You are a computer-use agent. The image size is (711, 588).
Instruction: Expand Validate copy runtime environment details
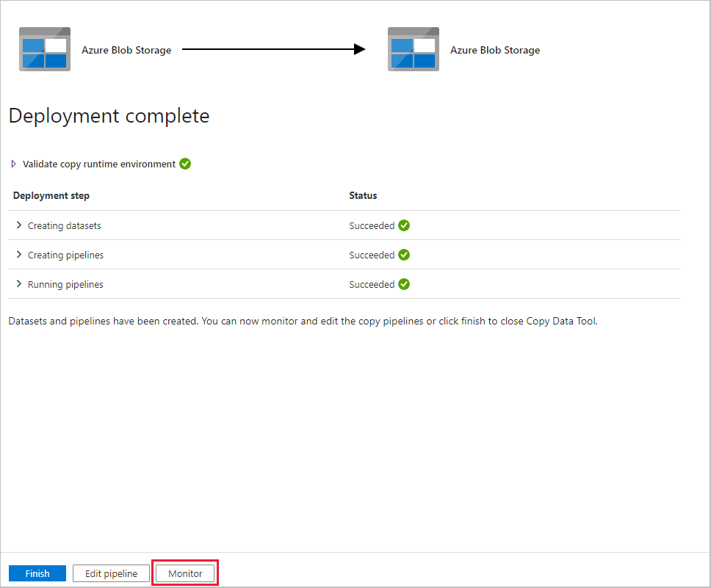12,164
